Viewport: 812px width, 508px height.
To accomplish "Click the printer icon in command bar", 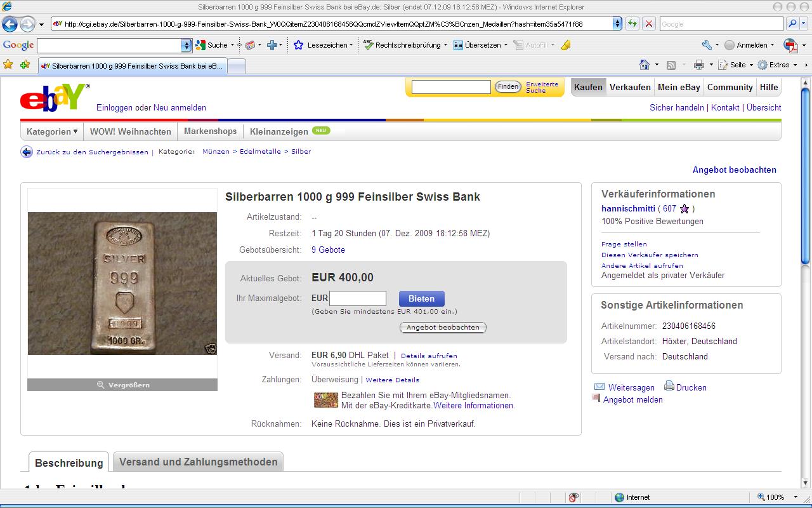I will pos(698,65).
